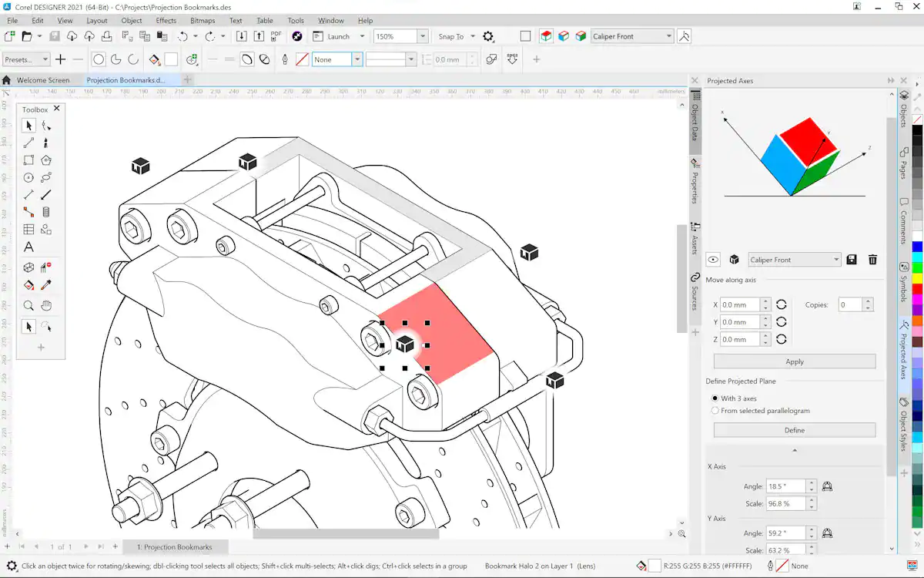Save the projected axes preset

click(852, 260)
